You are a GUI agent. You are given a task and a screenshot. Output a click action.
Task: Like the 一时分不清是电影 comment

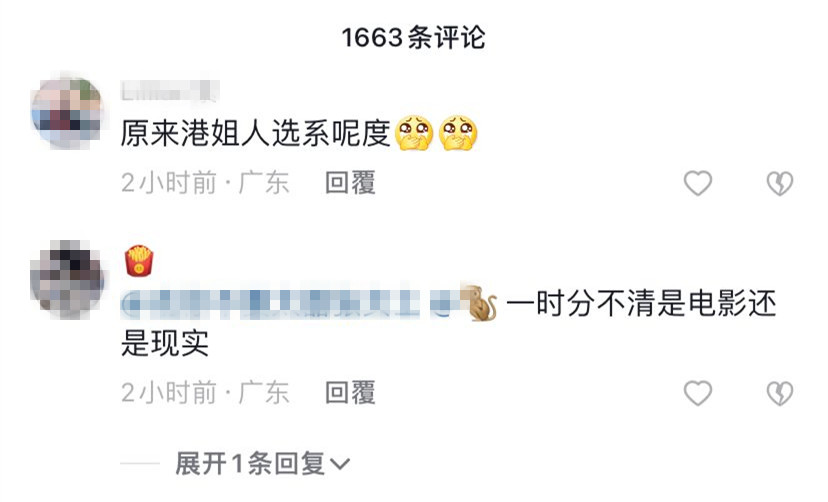tap(698, 393)
